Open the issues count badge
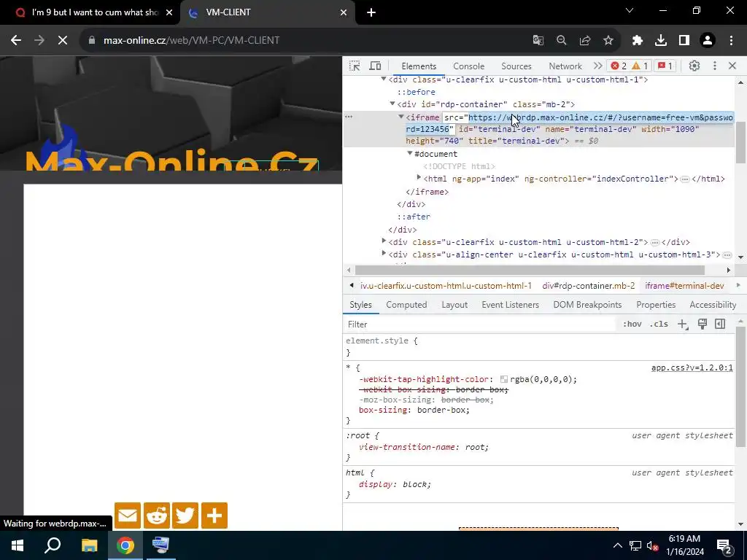The image size is (747, 560). 665,66
